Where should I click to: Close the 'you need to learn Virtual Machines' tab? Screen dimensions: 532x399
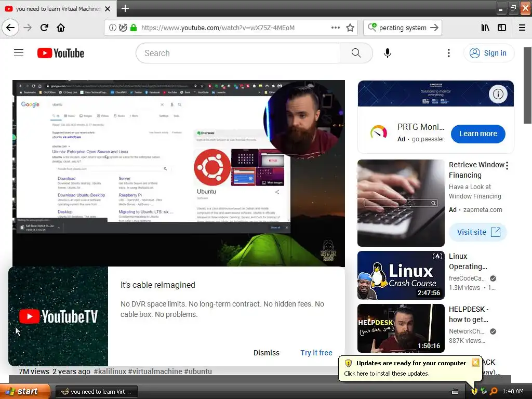(108, 9)
